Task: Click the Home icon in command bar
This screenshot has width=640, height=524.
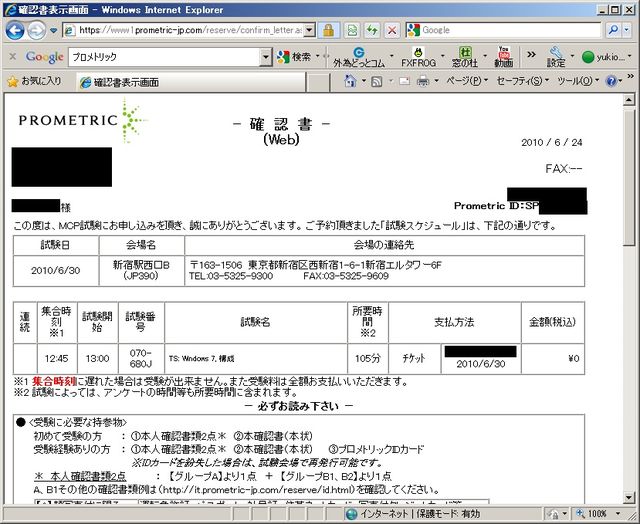Action: tap(350, 81)
